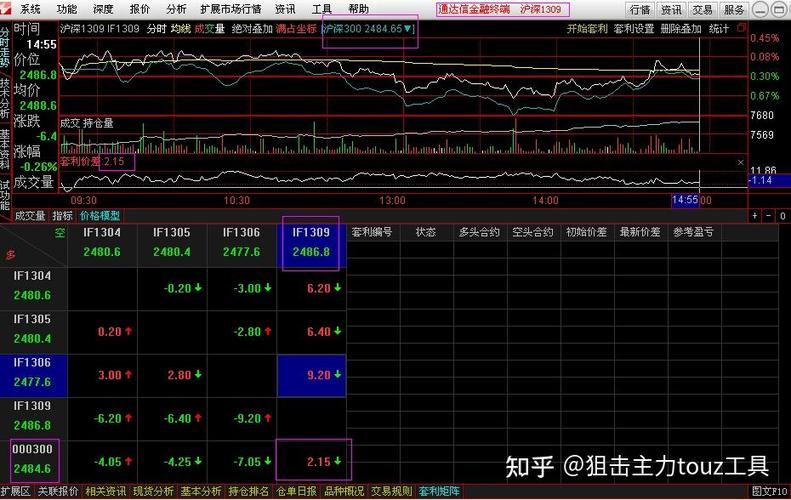The width and height of the screenshot is (791, 500).
Task: Click 统计 above the chart
Action: click(x=719, y=29)
